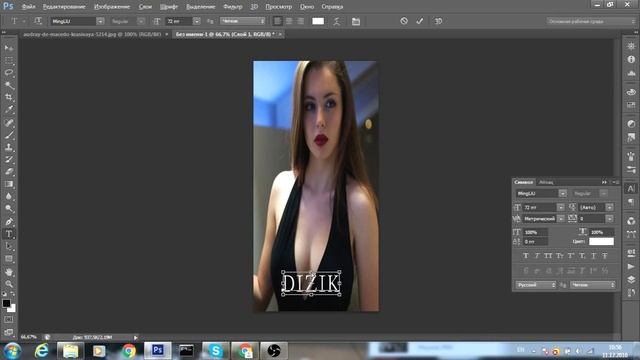Select the History Brush tool
The image size is (640, 360).
9,160
